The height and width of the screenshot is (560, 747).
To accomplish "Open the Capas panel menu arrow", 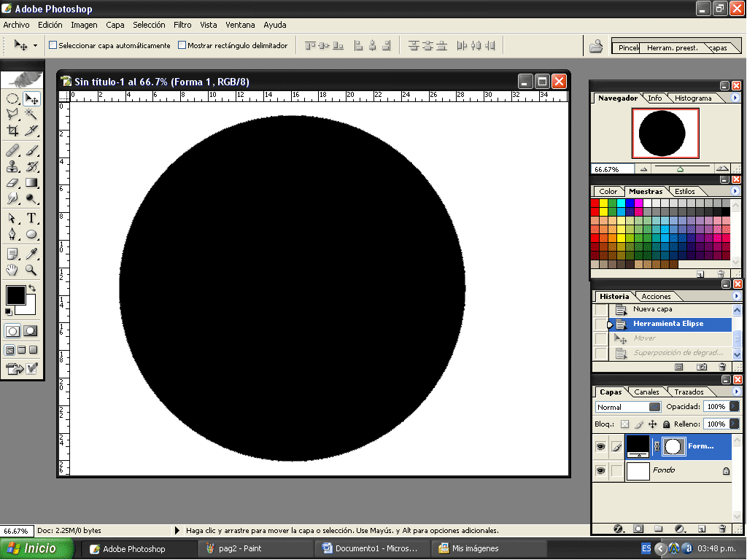I will (736, 392).
